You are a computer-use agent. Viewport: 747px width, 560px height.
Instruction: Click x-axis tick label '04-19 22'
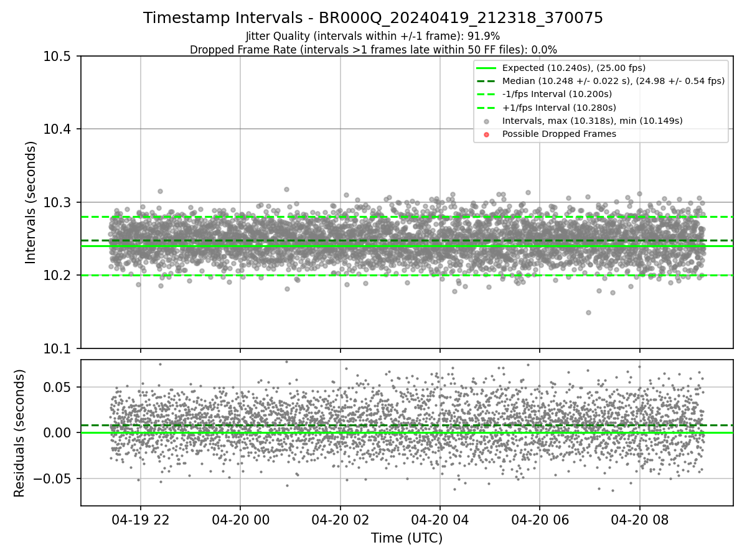click(x=141, y=520)
